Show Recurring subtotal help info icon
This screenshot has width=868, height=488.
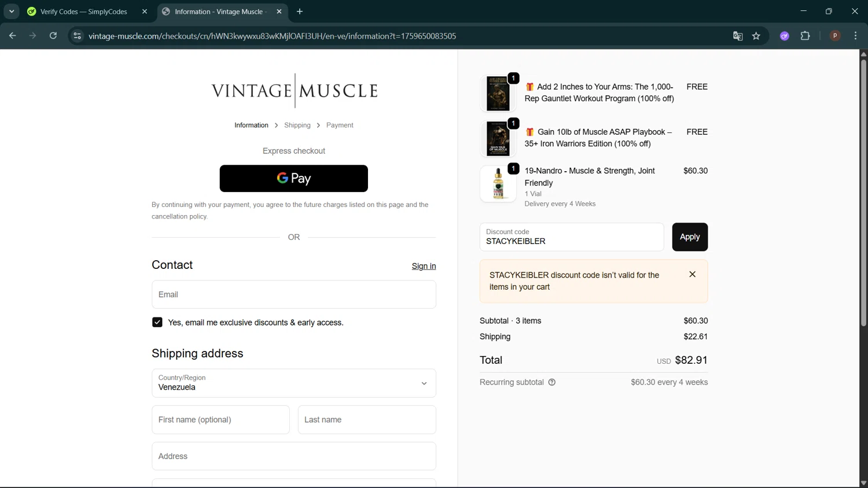[552, 382]
